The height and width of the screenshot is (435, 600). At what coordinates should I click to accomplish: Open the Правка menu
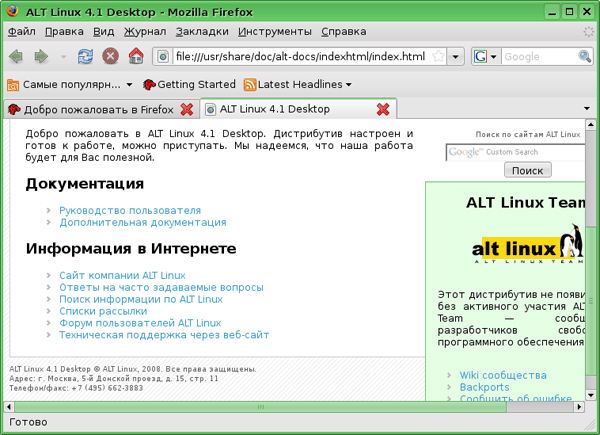tap(64, 32)
